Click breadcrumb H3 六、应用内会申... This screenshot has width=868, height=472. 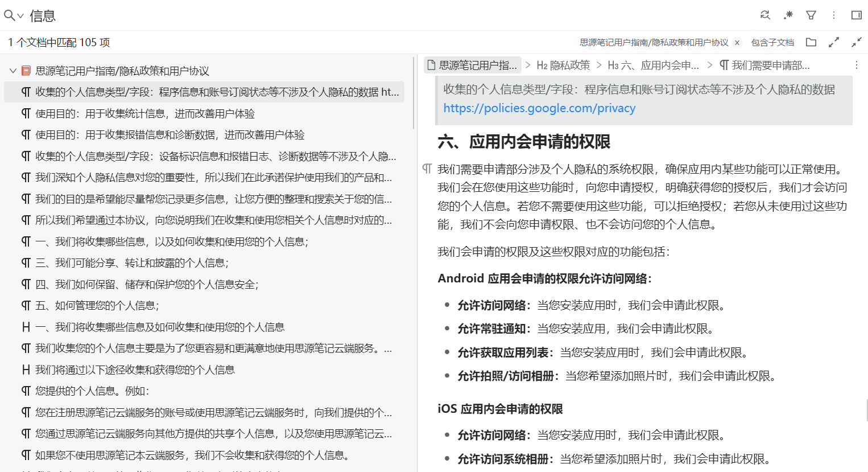point(654,65)
